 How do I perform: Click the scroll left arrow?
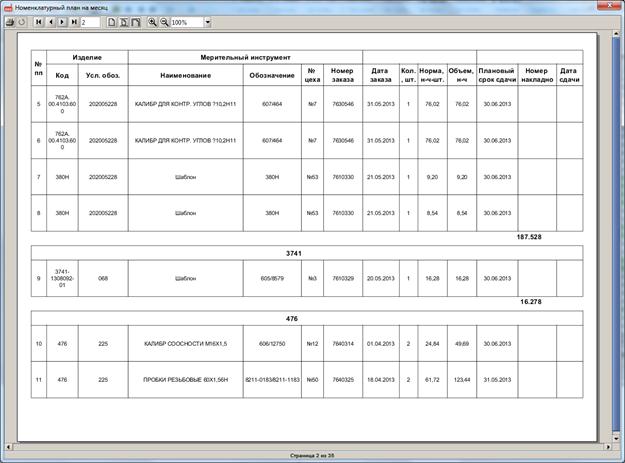8,447
